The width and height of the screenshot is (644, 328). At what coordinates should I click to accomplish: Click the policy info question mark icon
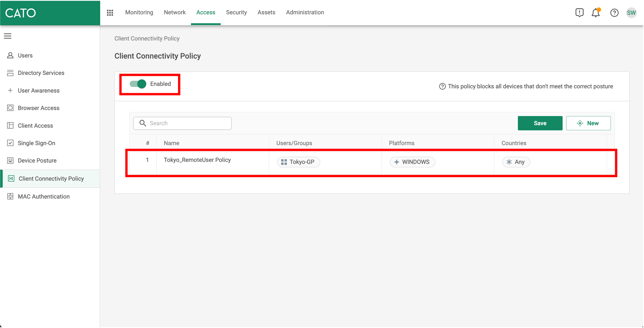(x=442, y=86)
